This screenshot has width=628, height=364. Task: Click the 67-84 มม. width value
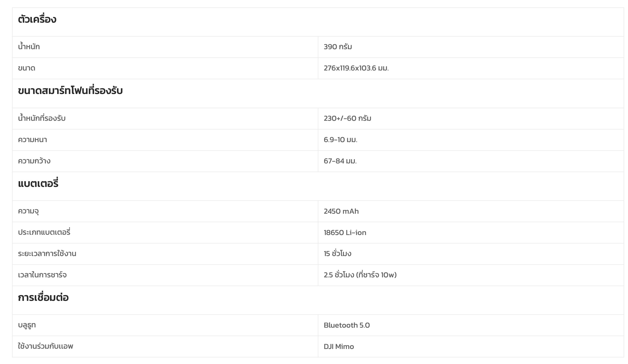340,161
